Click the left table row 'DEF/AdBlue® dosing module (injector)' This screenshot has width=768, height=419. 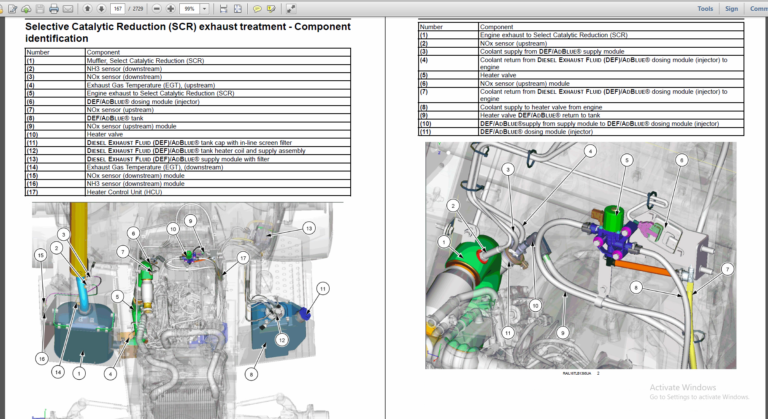point(188,101)
